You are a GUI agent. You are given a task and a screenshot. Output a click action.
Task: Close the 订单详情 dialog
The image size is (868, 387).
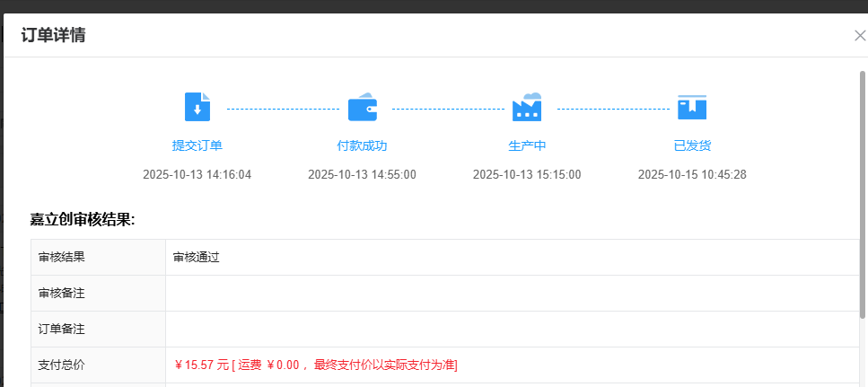859,36
